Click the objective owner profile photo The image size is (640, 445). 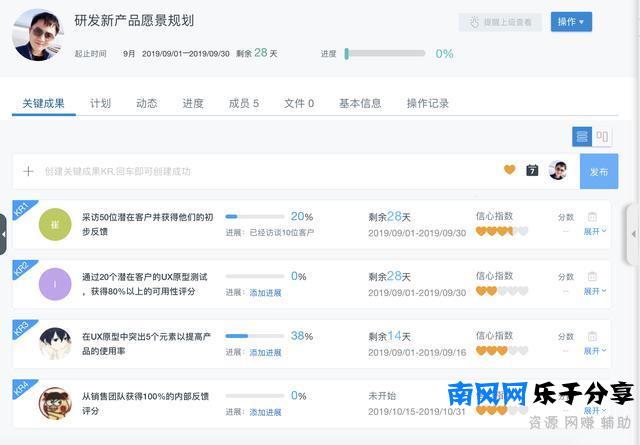tap(38, 35)
